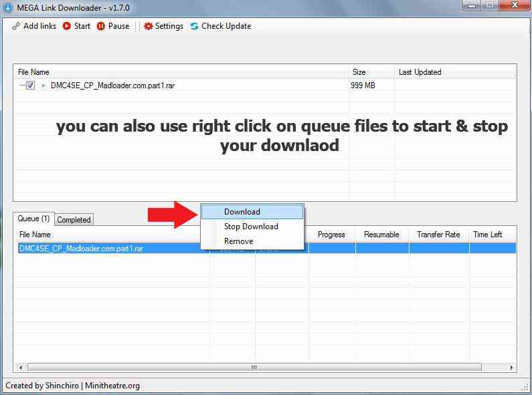
Task: Expand the DMC4SE_CP_Madloader.com.part1.rar tree node arrow
Action: coord(43,86)
